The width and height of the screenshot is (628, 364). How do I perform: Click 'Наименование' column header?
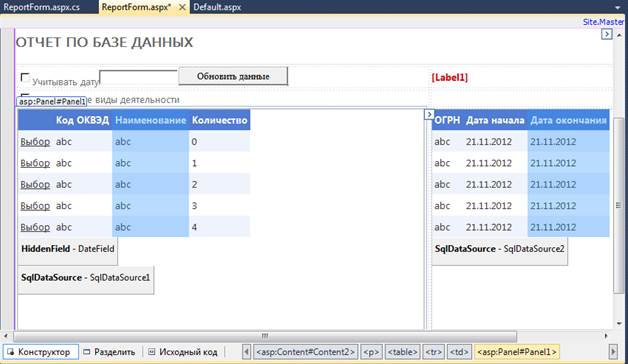click(151, 120)
